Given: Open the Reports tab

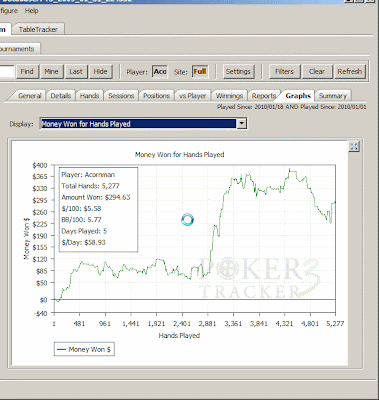Looking at the screenshot, I should click(264, 96).
